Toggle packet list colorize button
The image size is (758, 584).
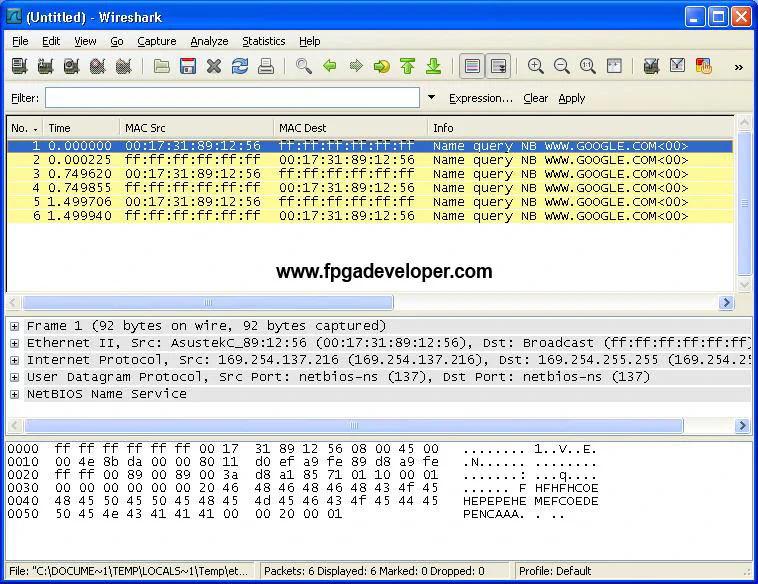(472, 67)
